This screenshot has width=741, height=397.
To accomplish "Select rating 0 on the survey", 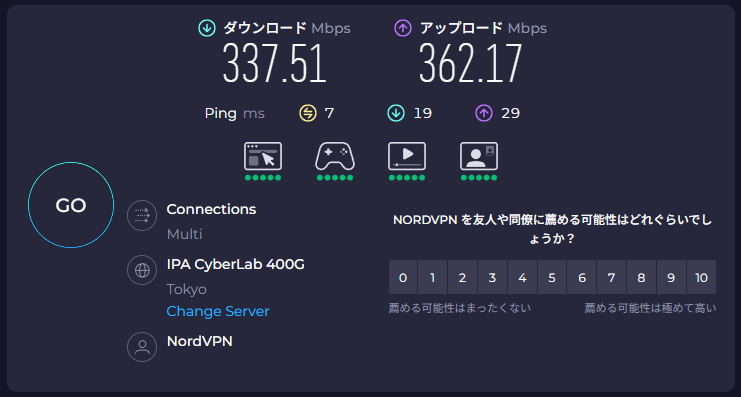I will pos(403,277).
